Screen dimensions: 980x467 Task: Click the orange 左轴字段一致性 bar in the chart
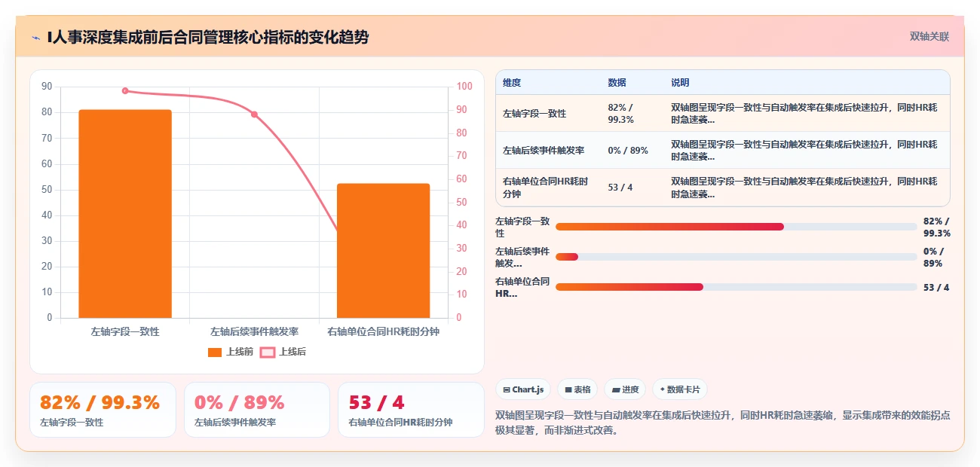(x=125, y=214)
